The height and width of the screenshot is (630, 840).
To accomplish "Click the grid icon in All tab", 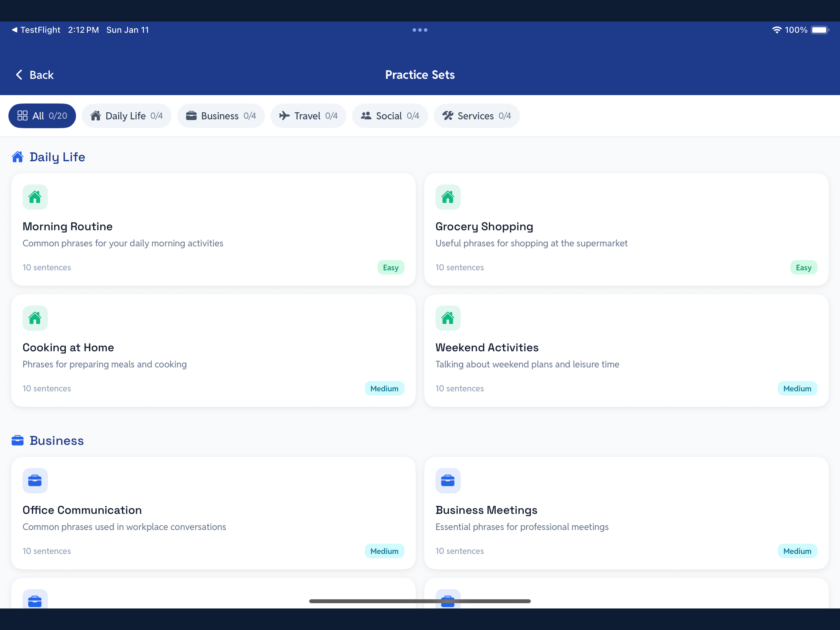I will click(22, 116).
